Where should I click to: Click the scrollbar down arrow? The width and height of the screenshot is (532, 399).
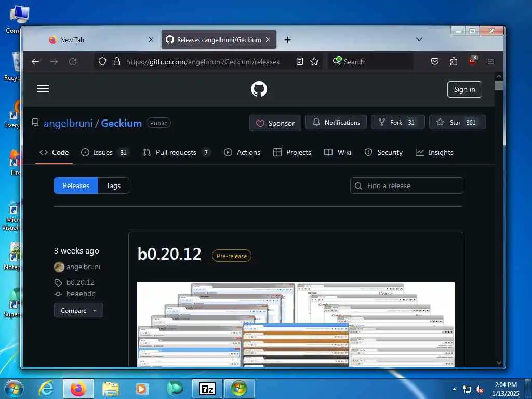click(x=498, y=362)
